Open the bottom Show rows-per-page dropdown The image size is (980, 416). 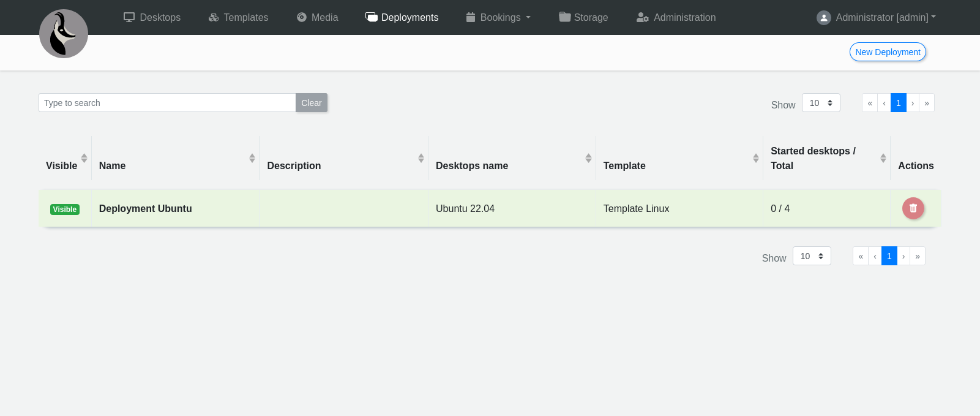812,256
